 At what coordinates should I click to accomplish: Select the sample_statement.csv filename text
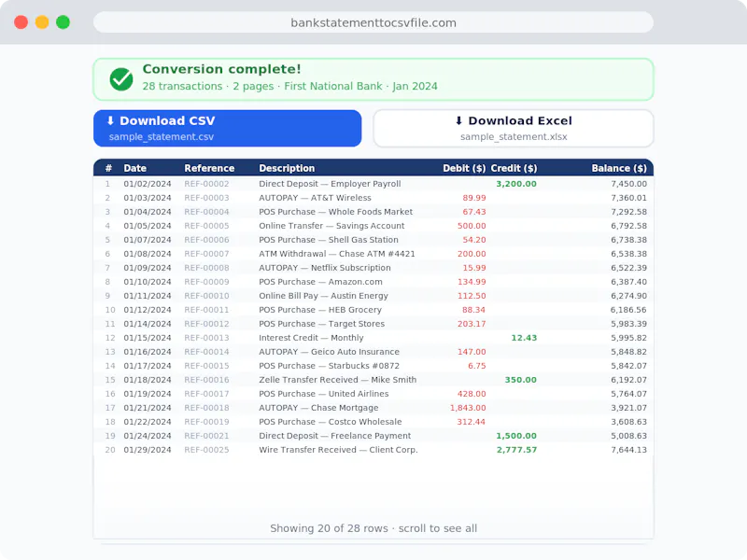pyautogui.click(x=161, y=136)
